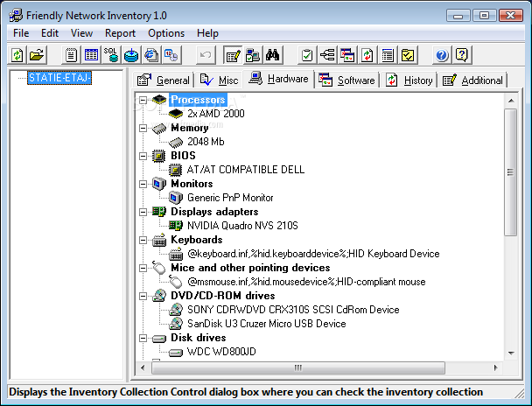Switch to the Additional tab

click(x=472, y=80)
